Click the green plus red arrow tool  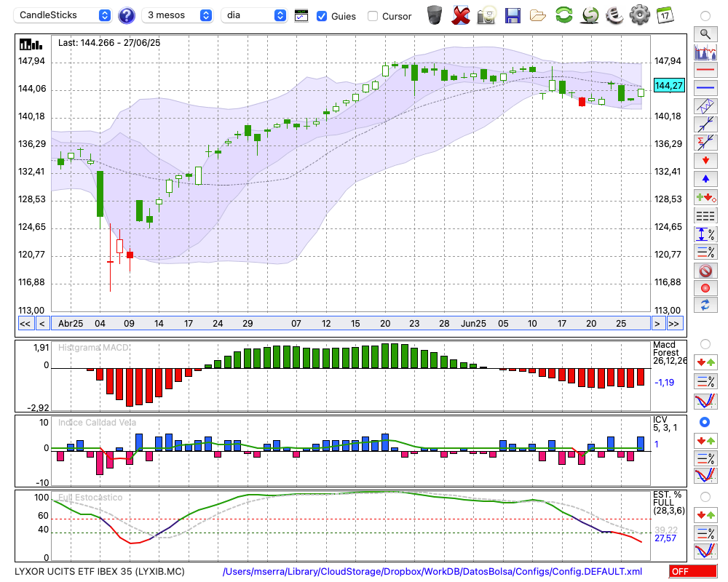coord(705,197)
